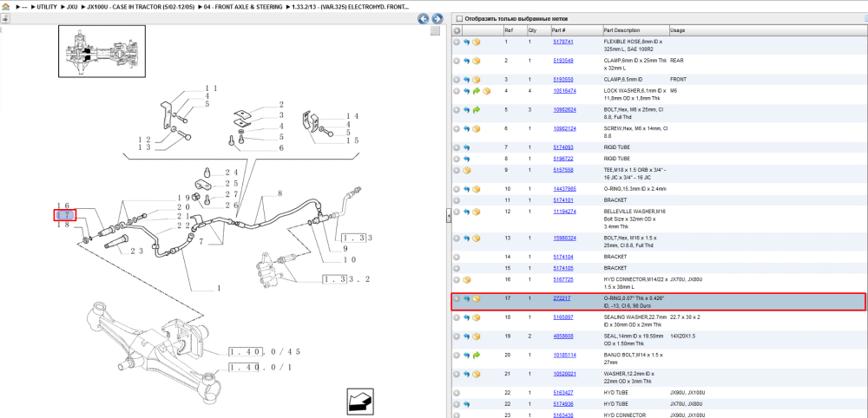Toggle the selection circle for part 5174101
The width and height of the screenshot is (868, 418).
(457, 200)
